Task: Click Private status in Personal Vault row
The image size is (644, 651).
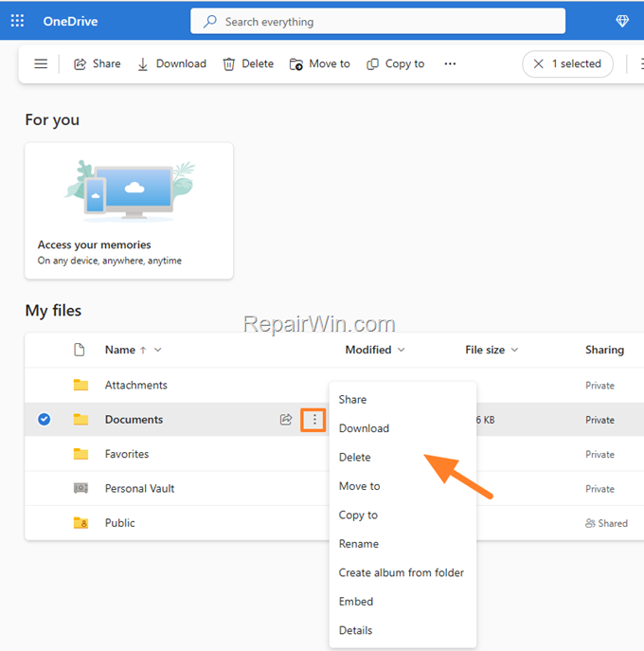Action: coord(599,489)
